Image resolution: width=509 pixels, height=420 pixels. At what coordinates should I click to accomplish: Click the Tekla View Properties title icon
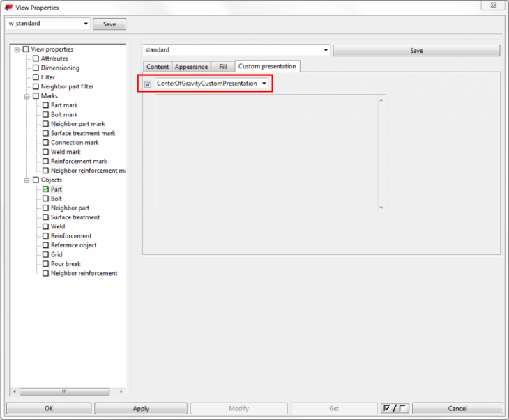click(9, 8)
